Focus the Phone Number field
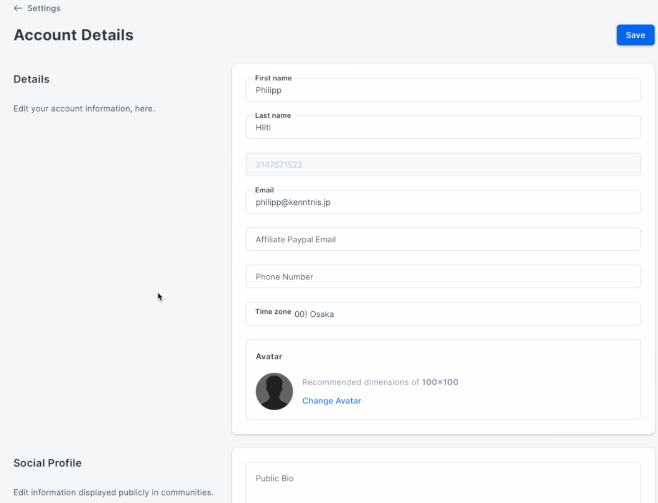This screenshot has width=658, height=503. coord(443,276)
